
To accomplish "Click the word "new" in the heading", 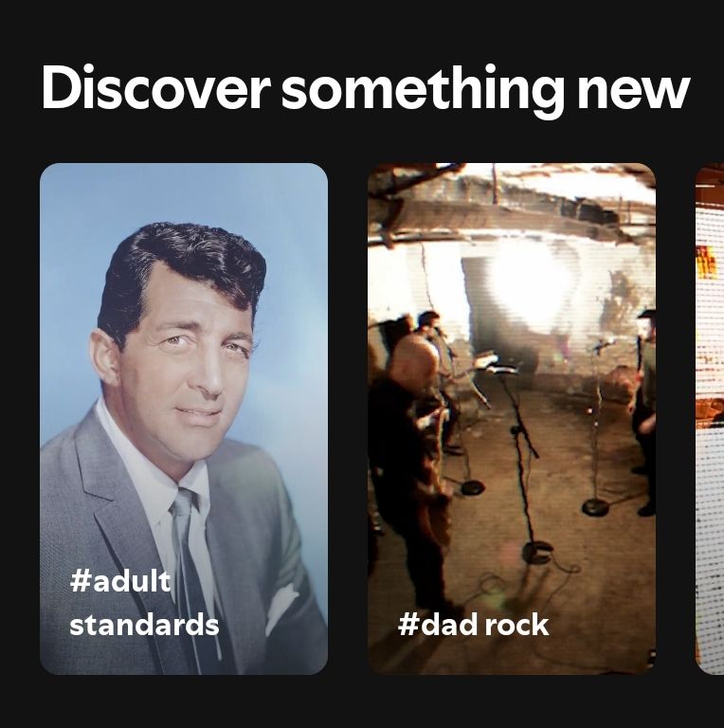I will click(633, 93).
